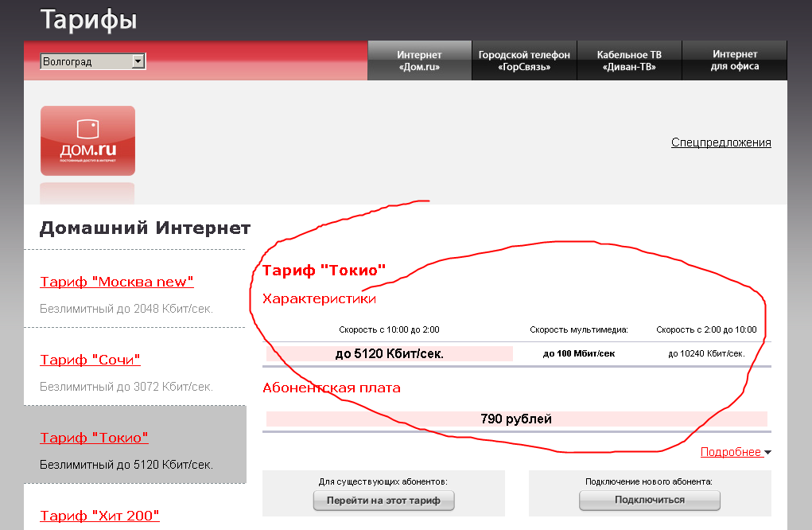812x530 pixels.
Task: Expand details via Подробнее link
Action: [730, 452]
